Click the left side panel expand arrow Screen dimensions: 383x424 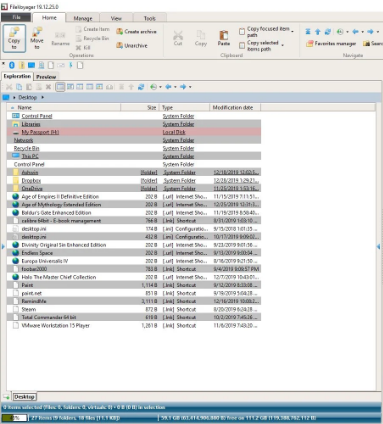3,246
